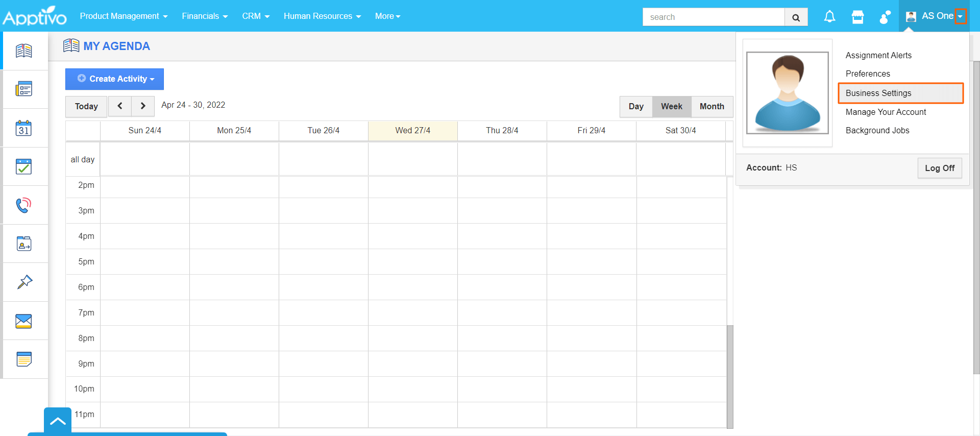Select Business Settings from user menu
Viewport: 980px width, 436px height.
point(878,93)
